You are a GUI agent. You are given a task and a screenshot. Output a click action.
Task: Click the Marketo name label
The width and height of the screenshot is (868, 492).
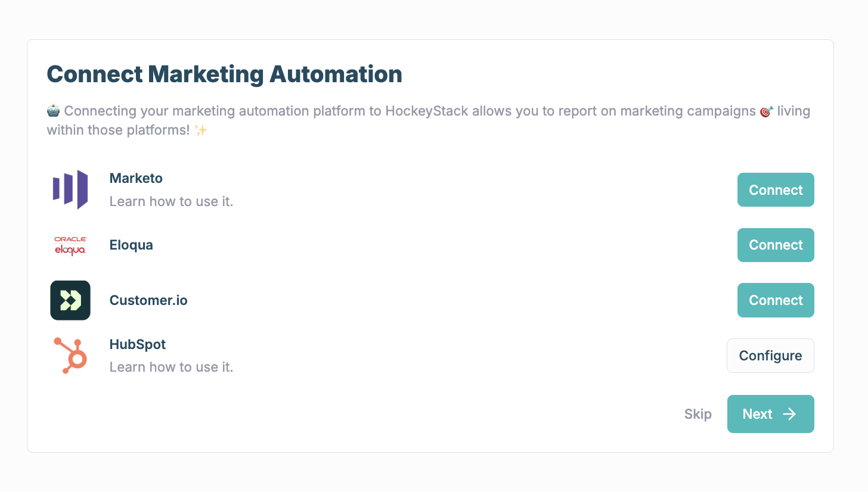(136, 178)
